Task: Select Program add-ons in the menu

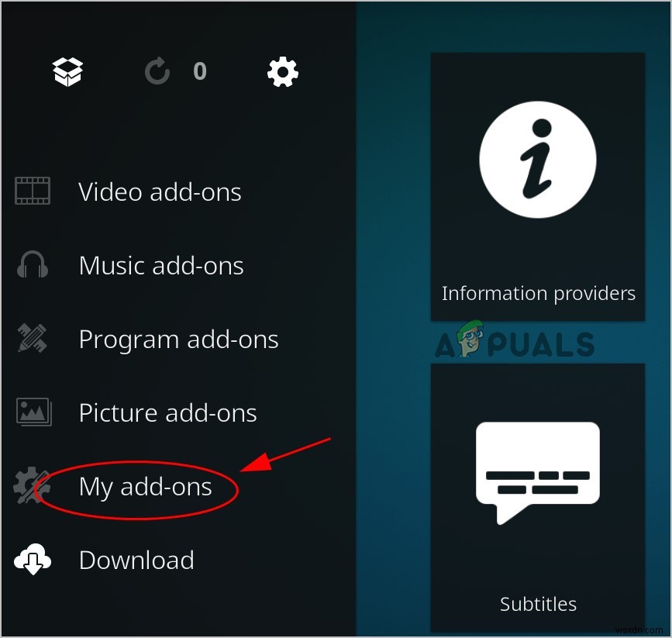Action: tap(178, 338)
